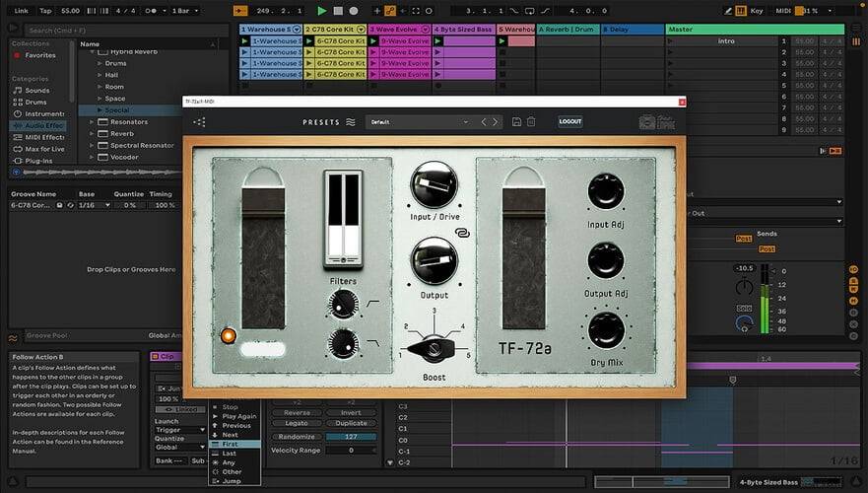The image size is (868, 493).
Task: Choose Play Again follow action
Action: (234, 416)
